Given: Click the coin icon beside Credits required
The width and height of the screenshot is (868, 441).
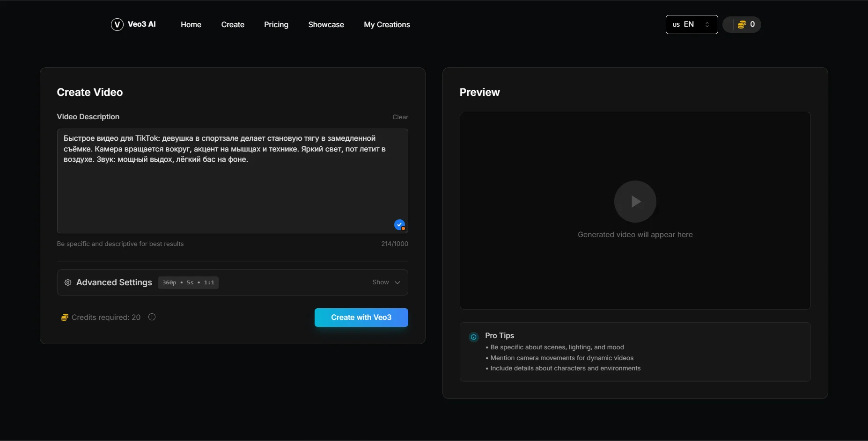Looking at the screenshot, I should 65,318.
